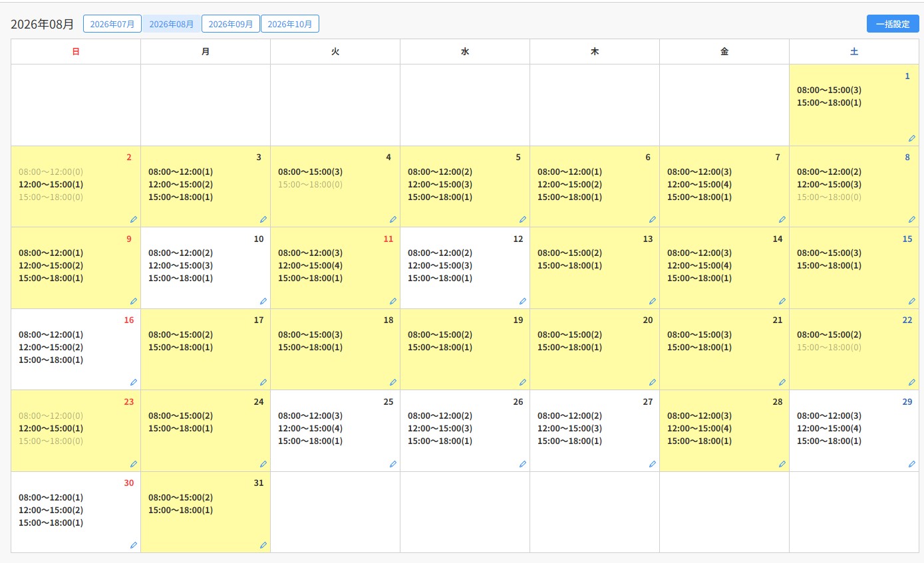Edit August 14 using its pencil icon
This screenshot has width=924, height=563.
point(782,301)
